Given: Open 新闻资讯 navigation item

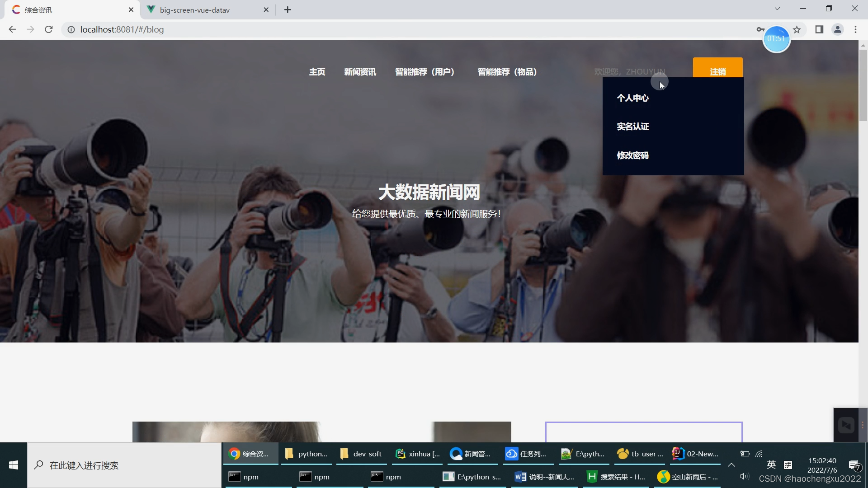Looking at the screenshot, I should (x=360, y=72).
